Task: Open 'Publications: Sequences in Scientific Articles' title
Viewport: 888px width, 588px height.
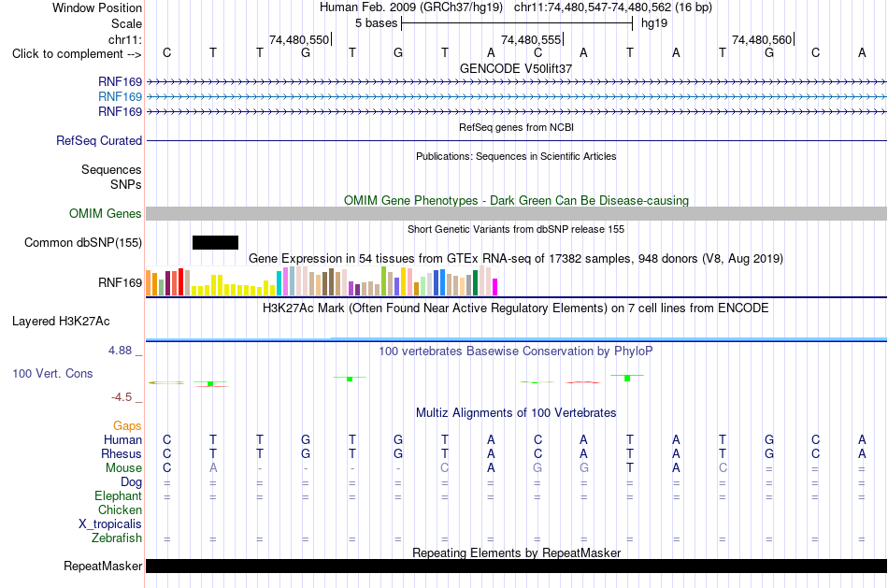Action: [x=516, y=156]
